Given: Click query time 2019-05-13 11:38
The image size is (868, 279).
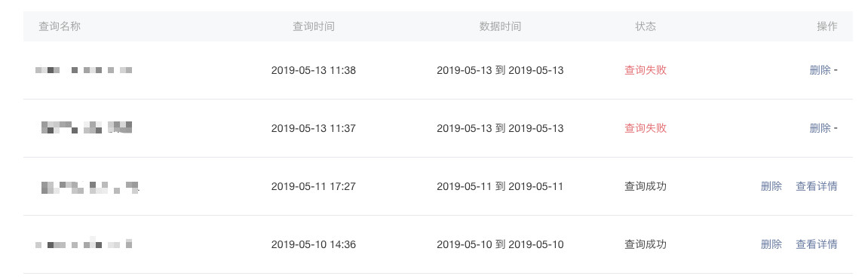Looking at the screenshot, I should point(313,70).
